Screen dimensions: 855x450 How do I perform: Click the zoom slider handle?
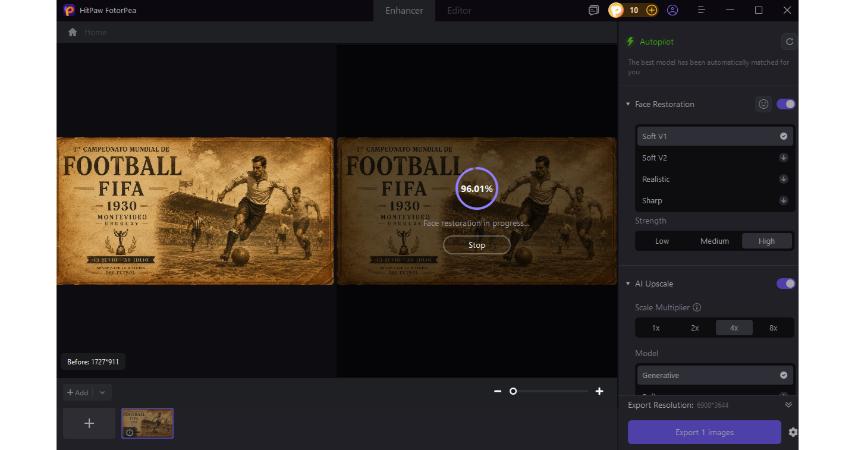(513, 391)
